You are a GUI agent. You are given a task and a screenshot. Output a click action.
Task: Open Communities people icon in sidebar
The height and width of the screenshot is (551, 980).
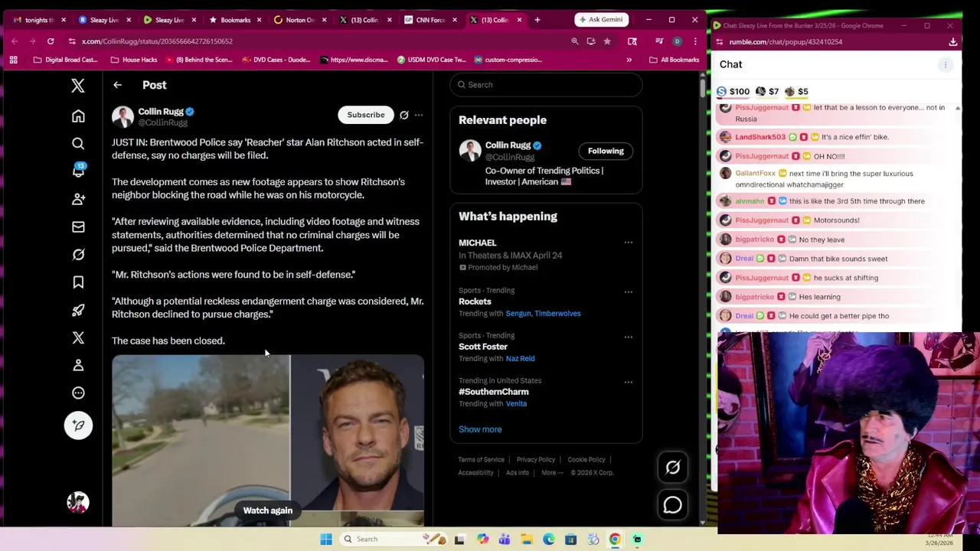click(x=78, y=199)
